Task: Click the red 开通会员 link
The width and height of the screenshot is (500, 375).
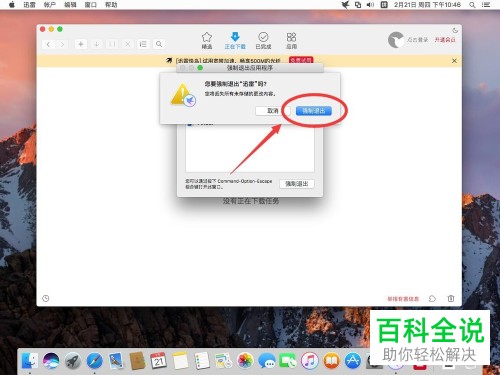Action: 445,40
